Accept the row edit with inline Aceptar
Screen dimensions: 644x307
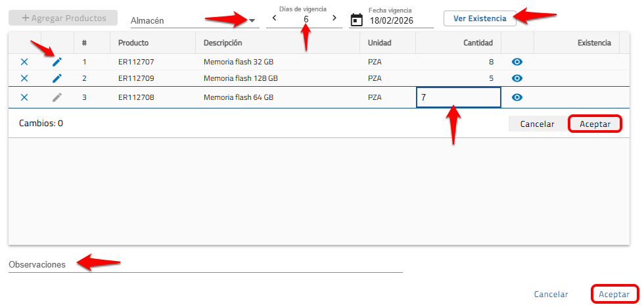595,124
